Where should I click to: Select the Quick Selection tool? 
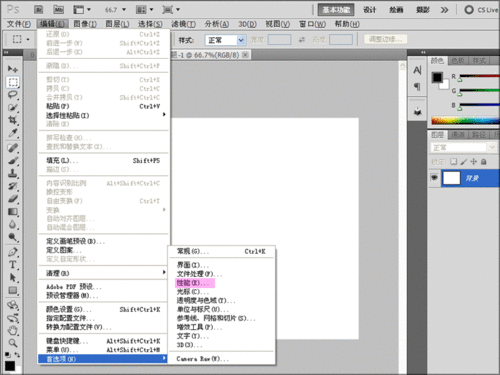(13, 107)
